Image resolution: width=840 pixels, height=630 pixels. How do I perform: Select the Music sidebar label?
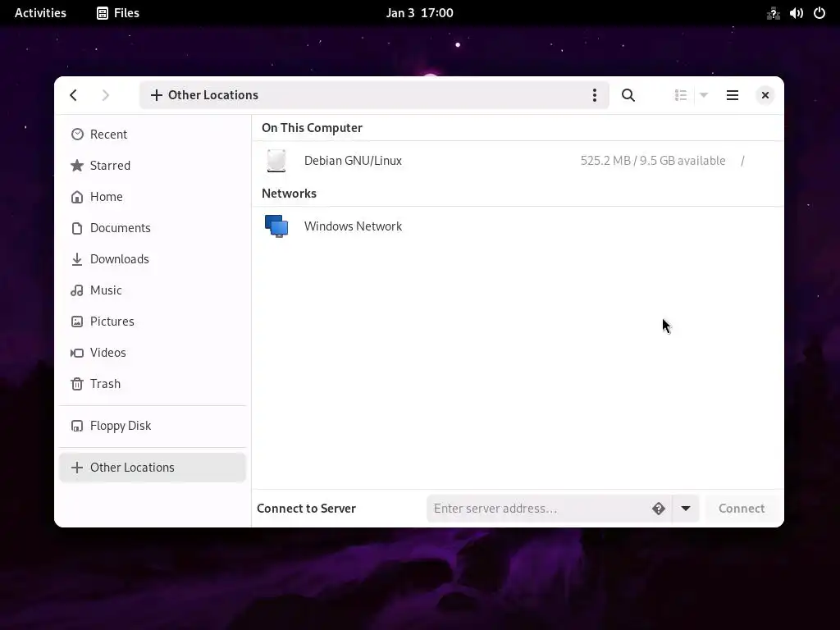coord(106,290)
